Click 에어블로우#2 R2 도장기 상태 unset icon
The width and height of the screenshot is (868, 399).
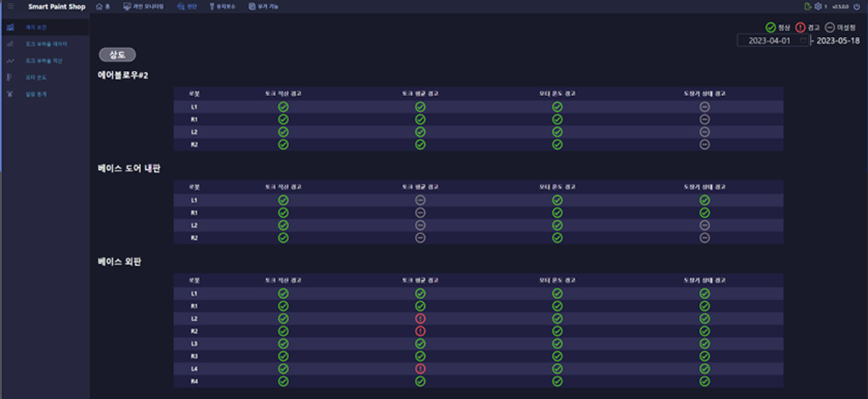coord(705,145)
